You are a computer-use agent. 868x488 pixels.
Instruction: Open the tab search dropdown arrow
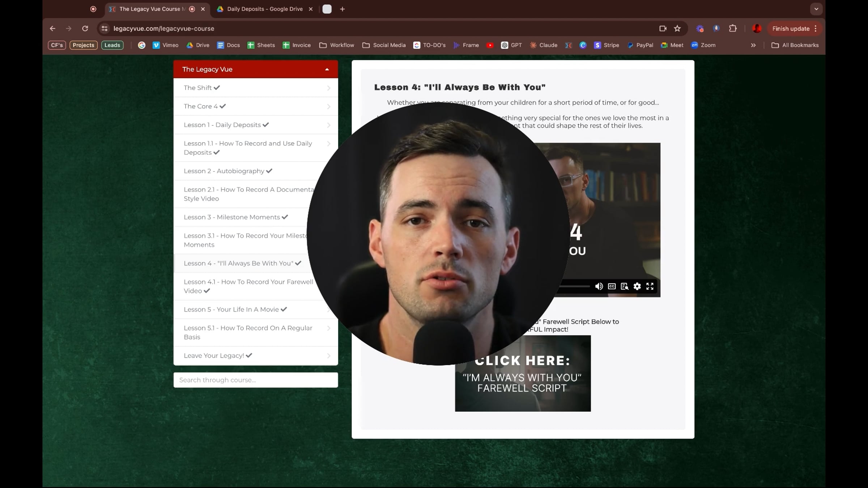816,9
